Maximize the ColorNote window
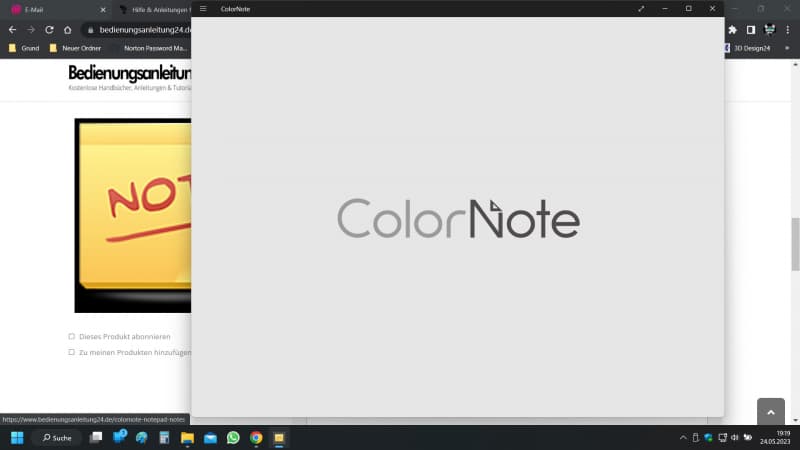800x450 pixels. point(689,9)
